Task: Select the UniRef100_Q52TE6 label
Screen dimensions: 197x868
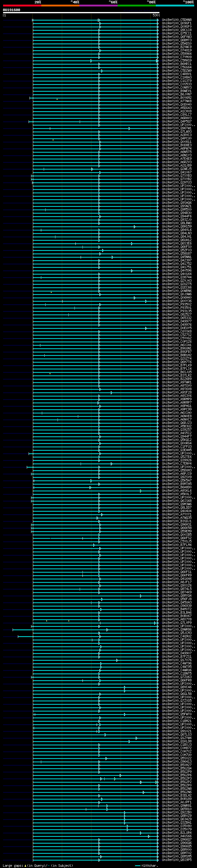Action: (177, 457)
